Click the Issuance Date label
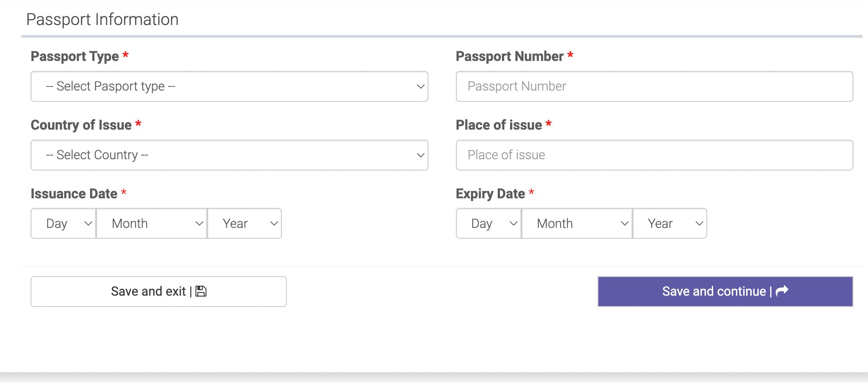 tap(74, 194)
